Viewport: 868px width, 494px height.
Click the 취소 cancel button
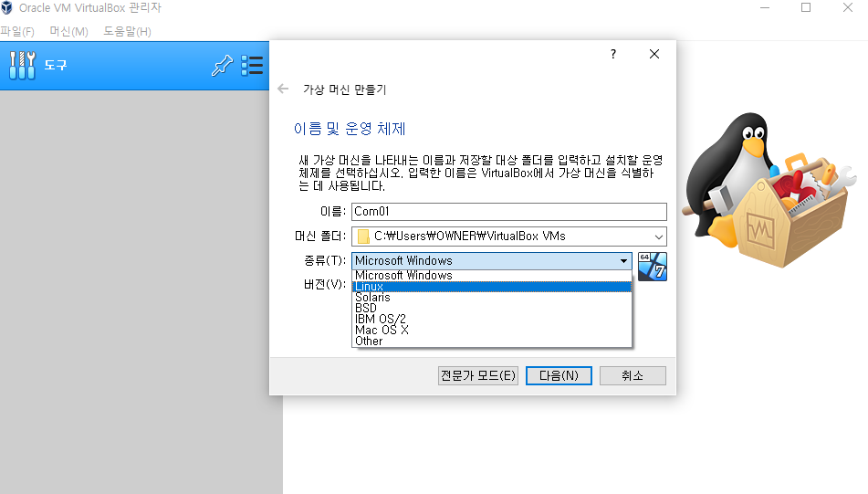[633, 375]
